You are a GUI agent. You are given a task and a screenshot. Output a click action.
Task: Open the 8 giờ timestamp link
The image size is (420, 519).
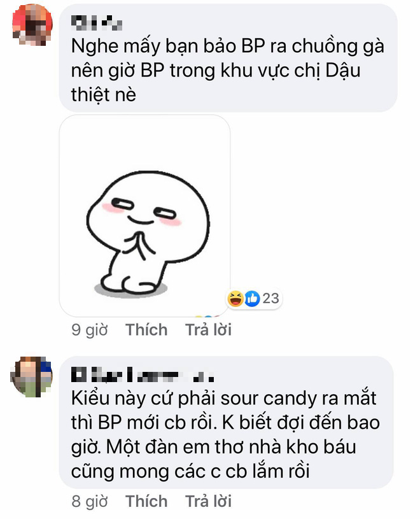tap(90, 501)
